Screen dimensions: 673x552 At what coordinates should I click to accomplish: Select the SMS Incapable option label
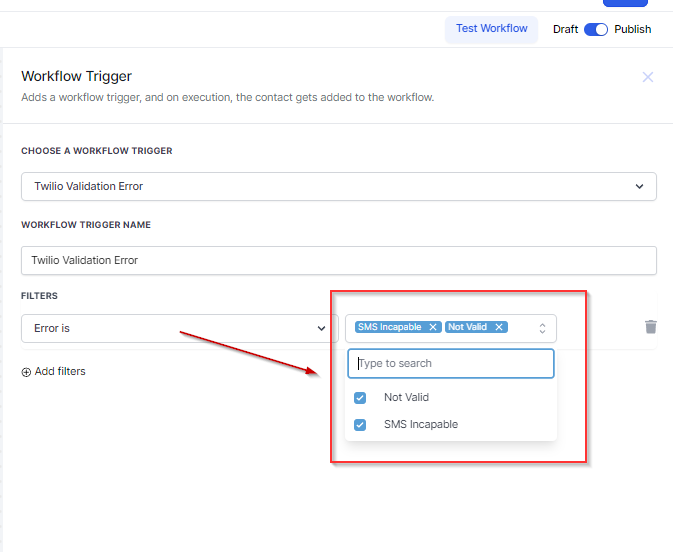[421, 424]
